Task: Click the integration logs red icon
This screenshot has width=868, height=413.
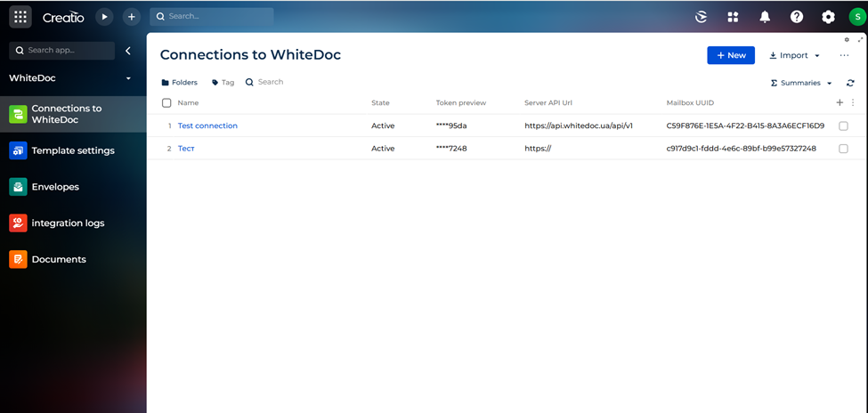Action: click(x=18, y=223)
